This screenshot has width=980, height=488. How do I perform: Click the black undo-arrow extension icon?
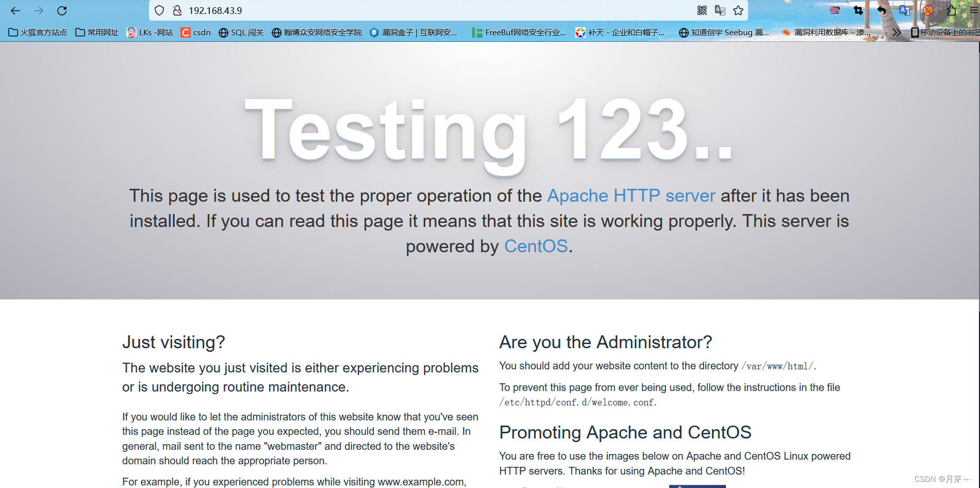(x=882, y=10)
